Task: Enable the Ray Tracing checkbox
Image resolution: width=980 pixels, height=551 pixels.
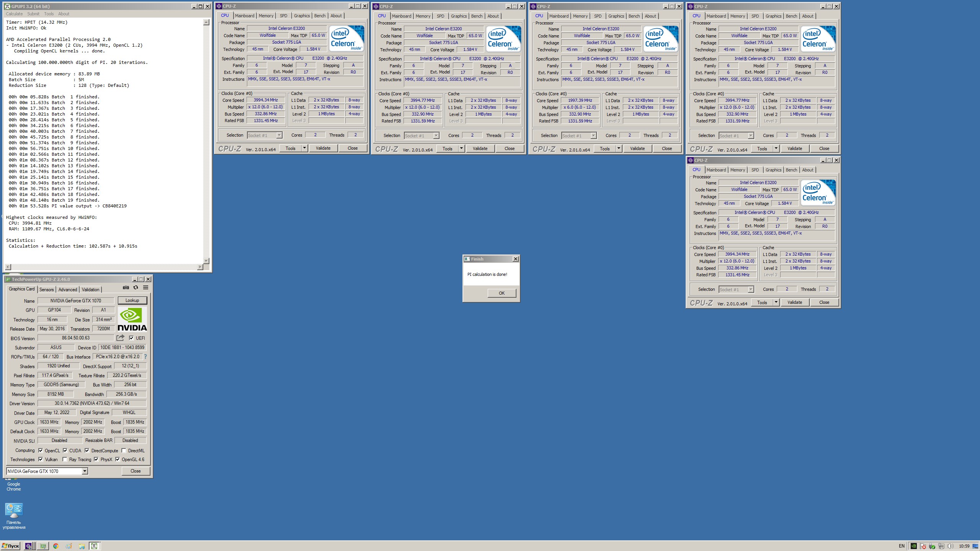Action: pos(65,460)
